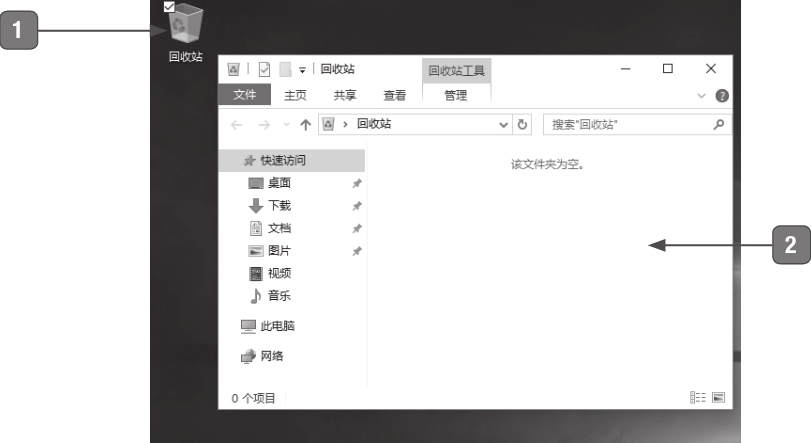Click the Properties icon in quick access toolbar
The width and height of the screenshot is (811, 443).
point(264,69)
